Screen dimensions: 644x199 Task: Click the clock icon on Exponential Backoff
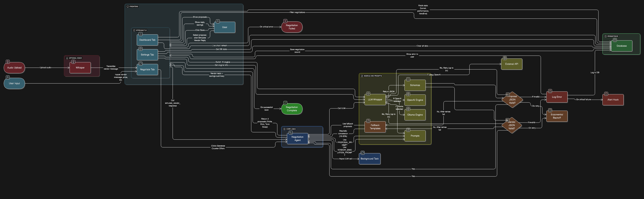point(550,110)
